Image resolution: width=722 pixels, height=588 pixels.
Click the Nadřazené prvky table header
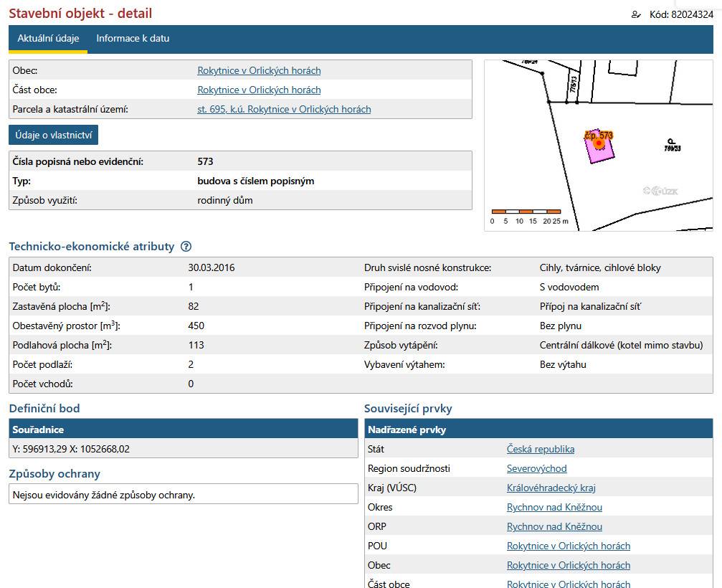[x=538, y=429]
